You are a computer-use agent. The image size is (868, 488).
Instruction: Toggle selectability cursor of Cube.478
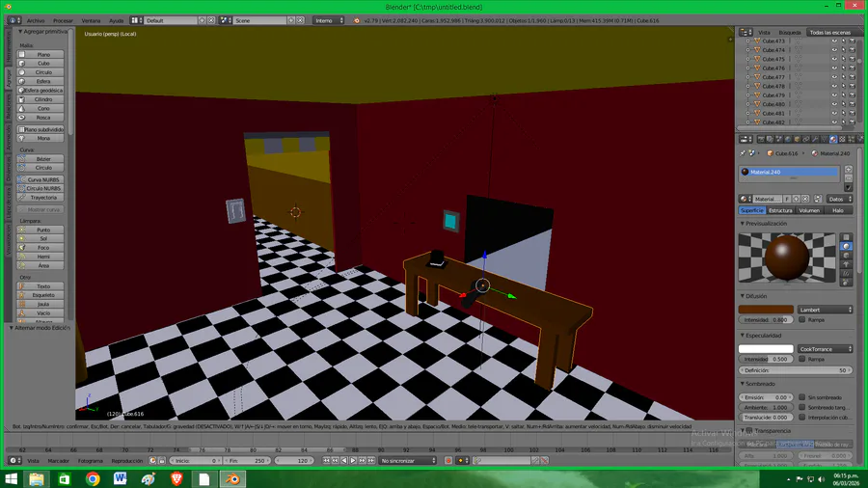point(843,86)
